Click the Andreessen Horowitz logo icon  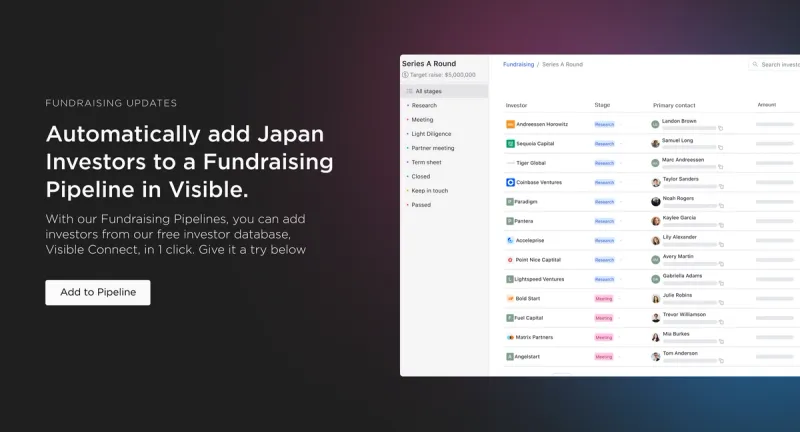tap(510, 124)
